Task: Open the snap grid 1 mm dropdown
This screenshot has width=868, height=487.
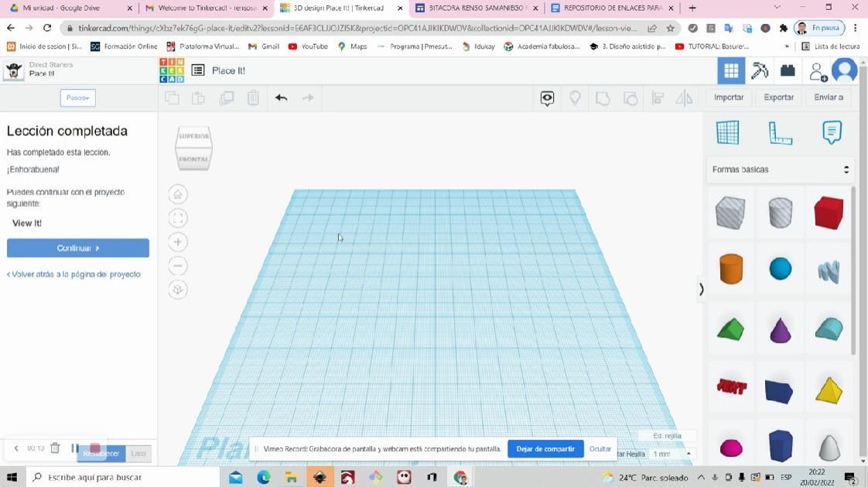Action: coord(672,454)
